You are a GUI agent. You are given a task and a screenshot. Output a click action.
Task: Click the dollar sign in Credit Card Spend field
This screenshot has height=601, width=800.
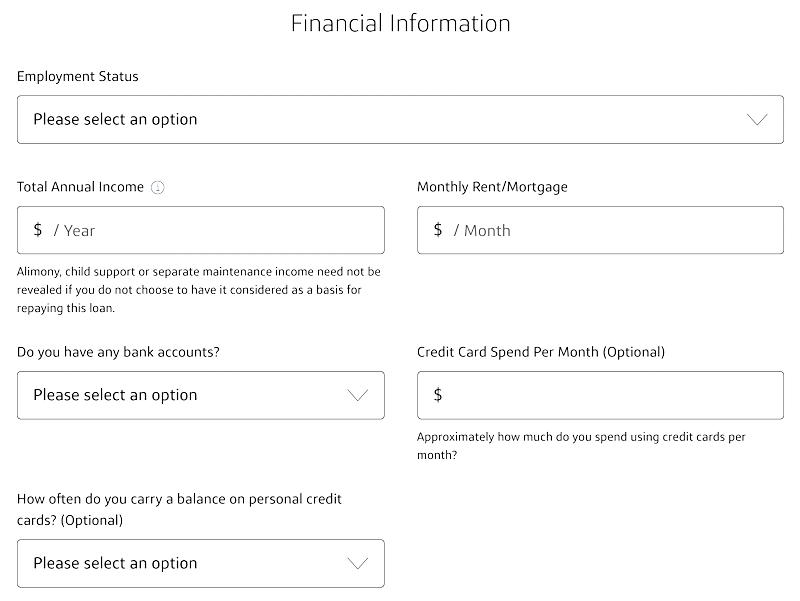(x=438, y=394)
